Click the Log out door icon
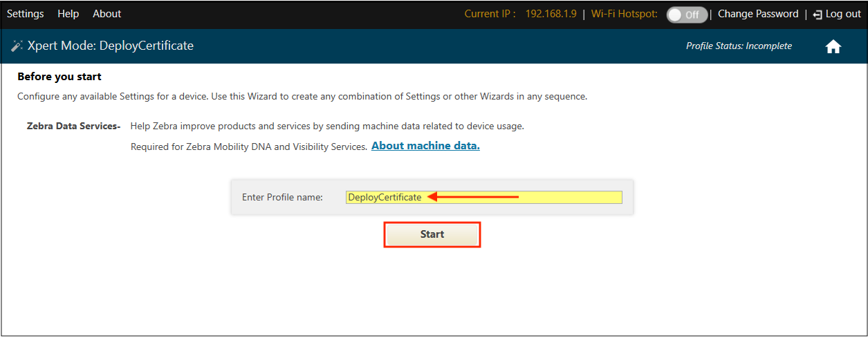The height and width of the screenshot is (338, 868). 818,15
